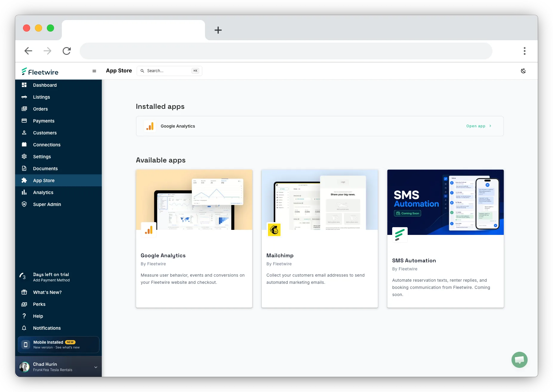Click SMS Automation card title text
Viewport: 553px width, 392px height.
pyautogui.click(x=414, y=261)
